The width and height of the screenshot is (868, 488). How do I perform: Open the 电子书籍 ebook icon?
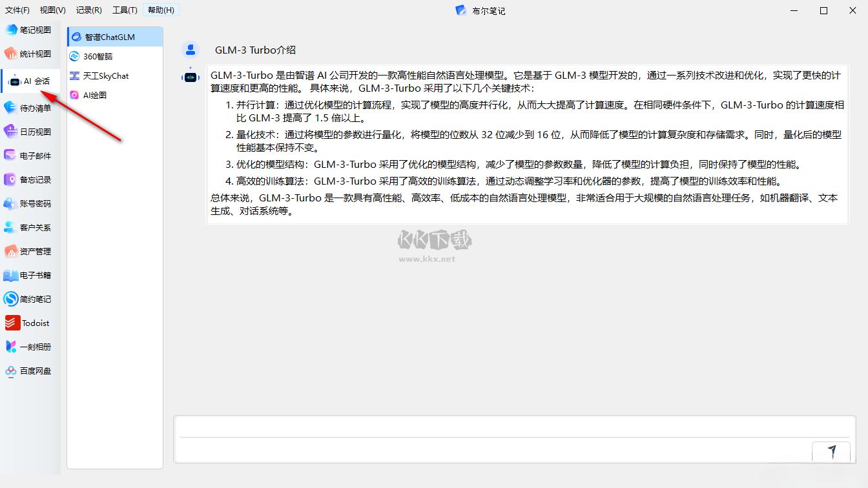pos(10,275)
